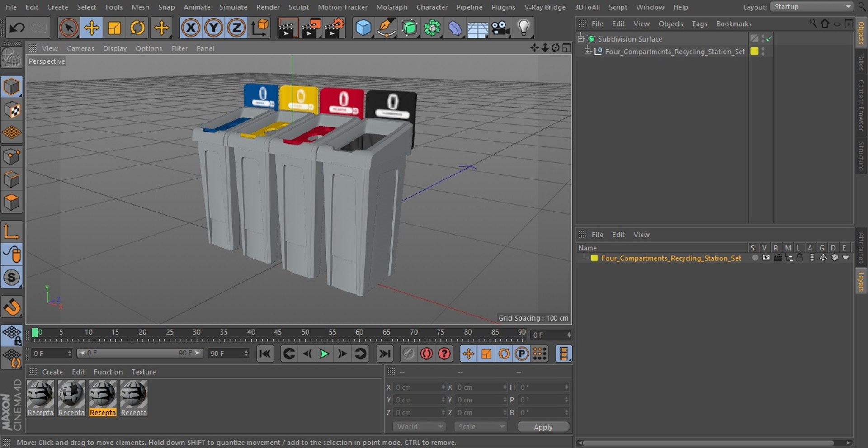Click yellow color swatch in Layers manager

(594, 258)
